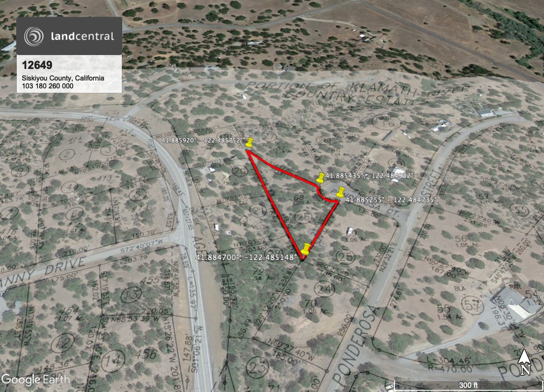Screen dimensions: 544x392
Task: Click the Google Earth watermark
Action: click(35, 380)
